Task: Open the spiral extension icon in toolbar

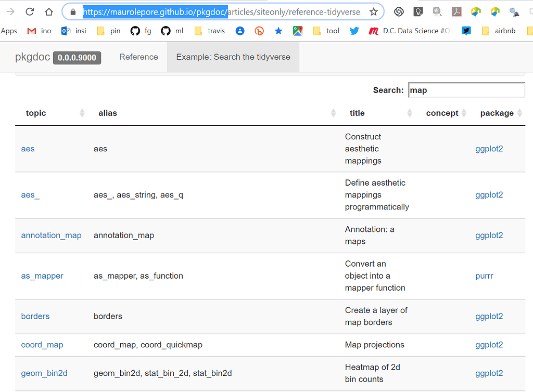Action: pos(399,12)
